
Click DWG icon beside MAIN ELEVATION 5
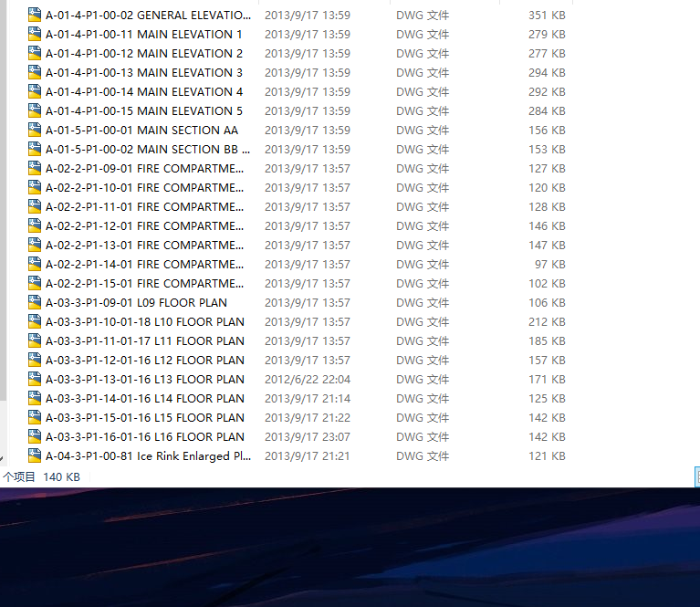(x=35, y=110)
